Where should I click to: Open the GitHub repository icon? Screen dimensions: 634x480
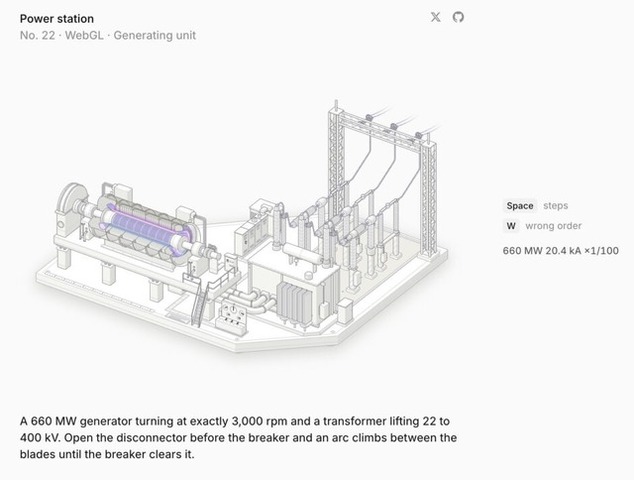[x=458, y=17]
